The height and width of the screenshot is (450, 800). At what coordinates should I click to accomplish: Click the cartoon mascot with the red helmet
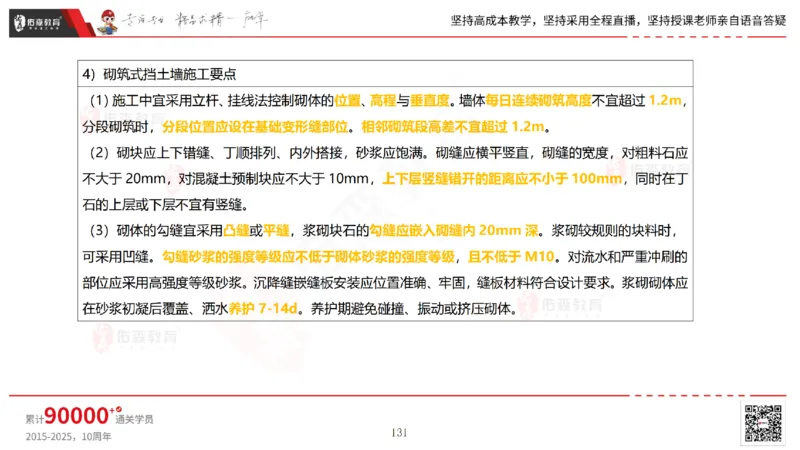[x=108, y=22]
